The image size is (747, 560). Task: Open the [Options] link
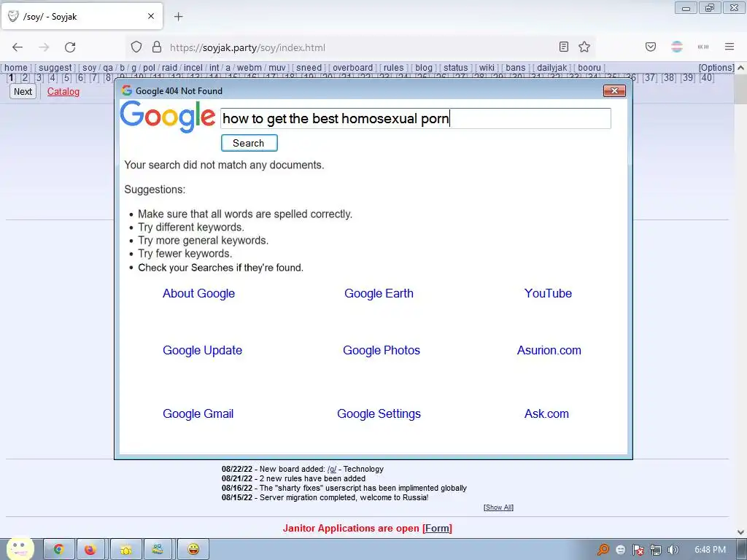pos(716,68)
